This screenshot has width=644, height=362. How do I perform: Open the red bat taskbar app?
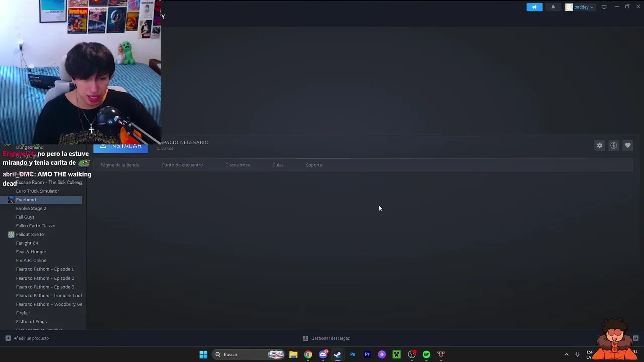click(x=441, y=354)
